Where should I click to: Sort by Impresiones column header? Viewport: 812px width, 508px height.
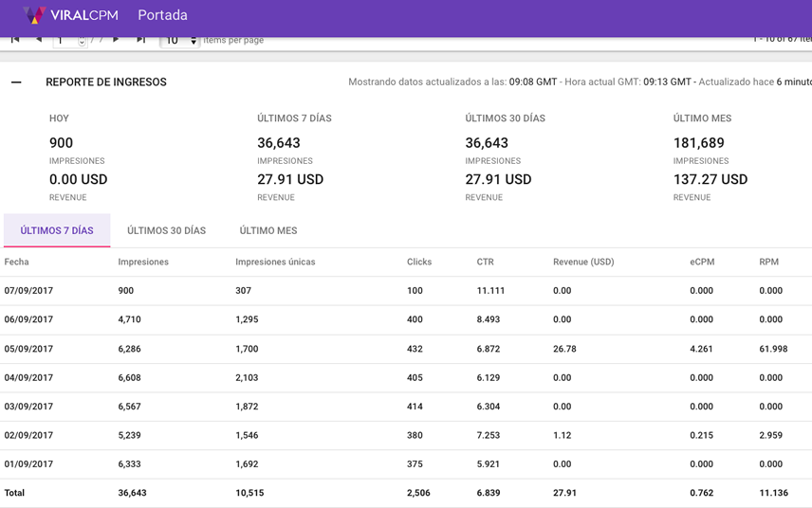143,262
